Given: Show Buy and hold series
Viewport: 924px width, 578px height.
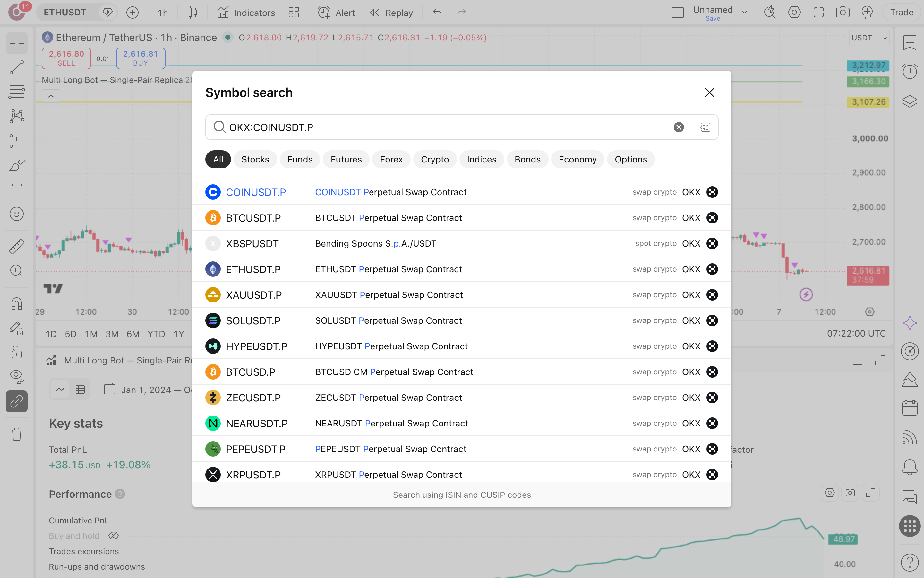Looking at the screenshot, I should tap(113, 536).
